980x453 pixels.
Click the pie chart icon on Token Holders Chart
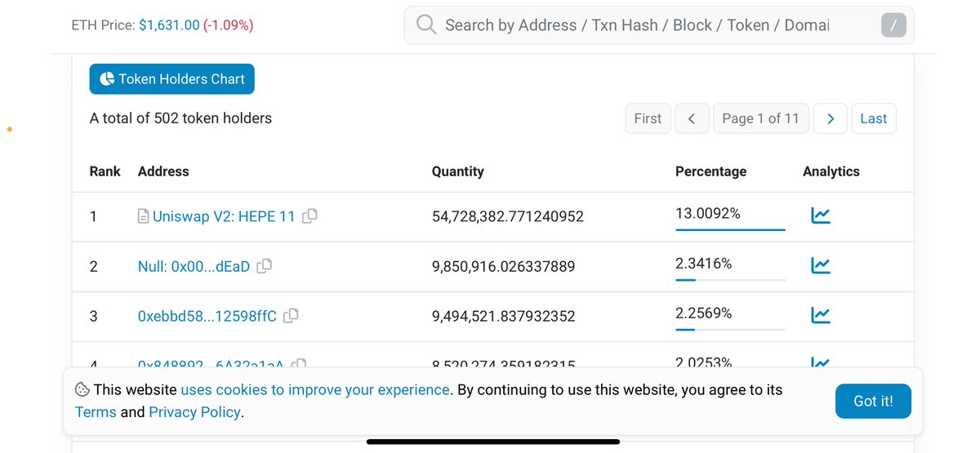(x=107, y=79)
